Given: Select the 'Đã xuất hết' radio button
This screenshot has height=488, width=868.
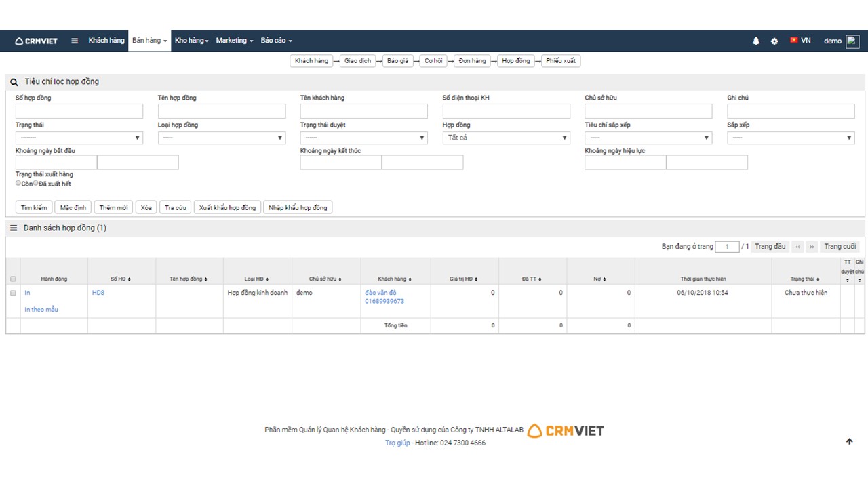Looking at the screenshot, I should coord(36,183).
